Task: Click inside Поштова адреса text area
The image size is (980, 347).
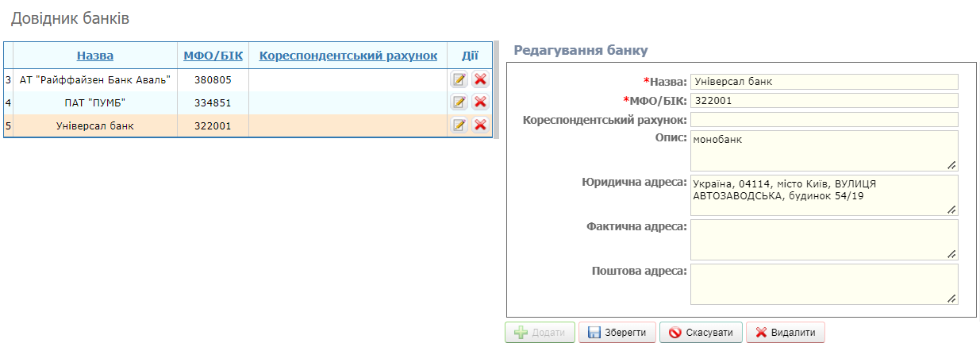Action: [x=824, y=283]
